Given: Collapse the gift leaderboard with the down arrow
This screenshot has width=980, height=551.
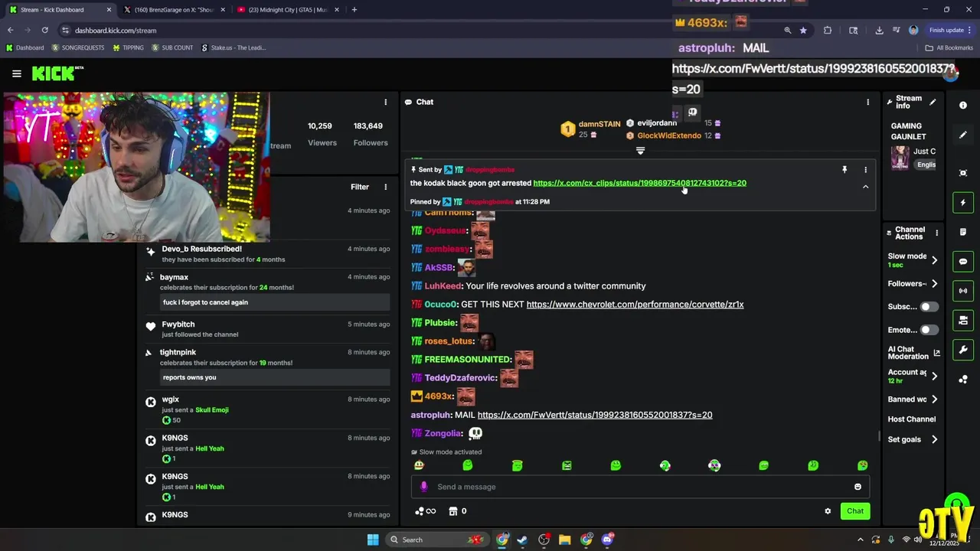Looking at the screenshot, I should (640, 151).
